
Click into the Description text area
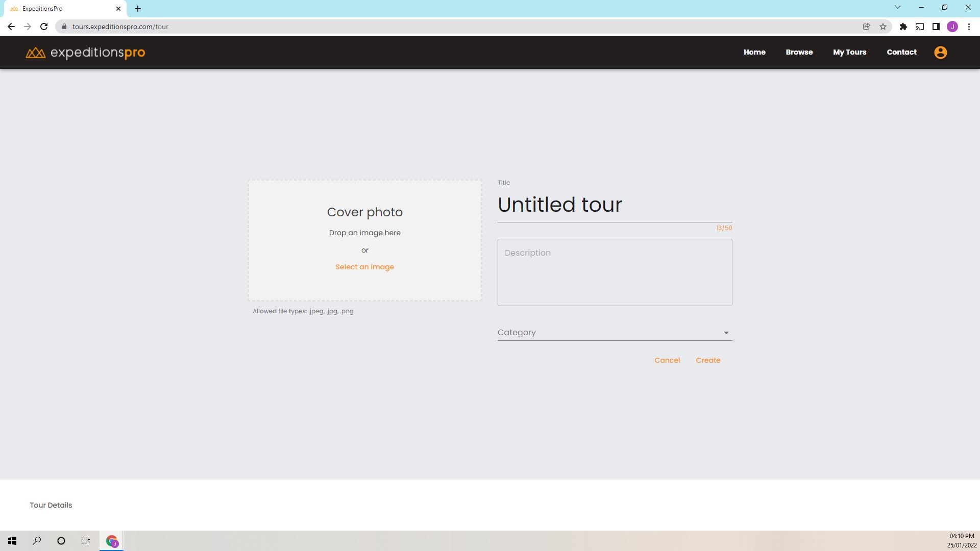(615, 272)
